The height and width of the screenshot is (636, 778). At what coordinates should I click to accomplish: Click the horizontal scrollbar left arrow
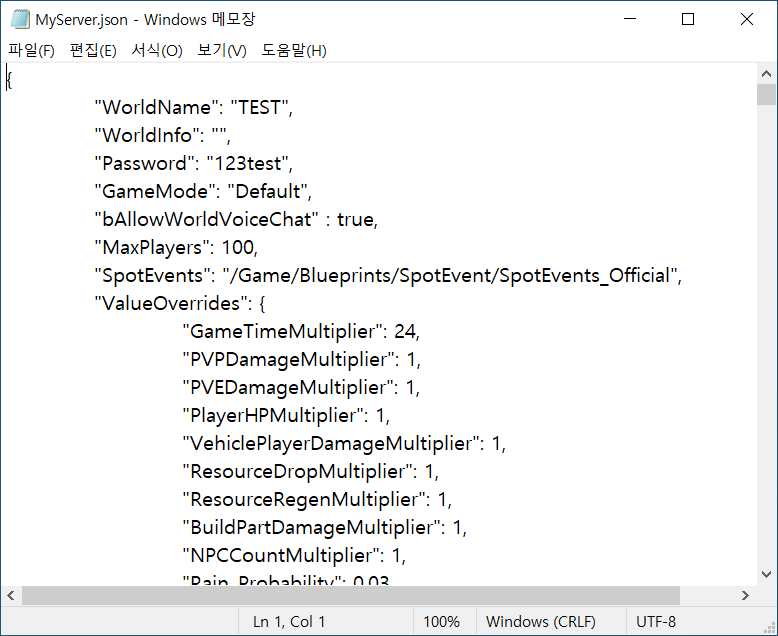point(10,596)
